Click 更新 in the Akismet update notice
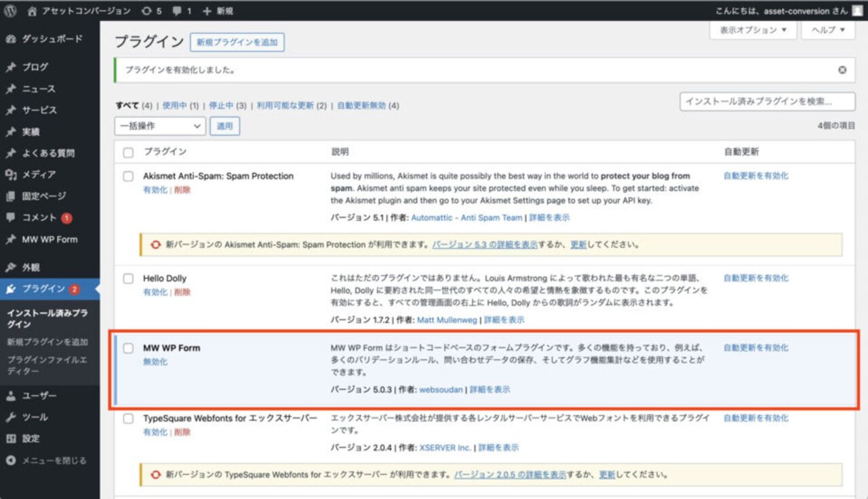This screenshot has width=868, height=499. point(578,245)
